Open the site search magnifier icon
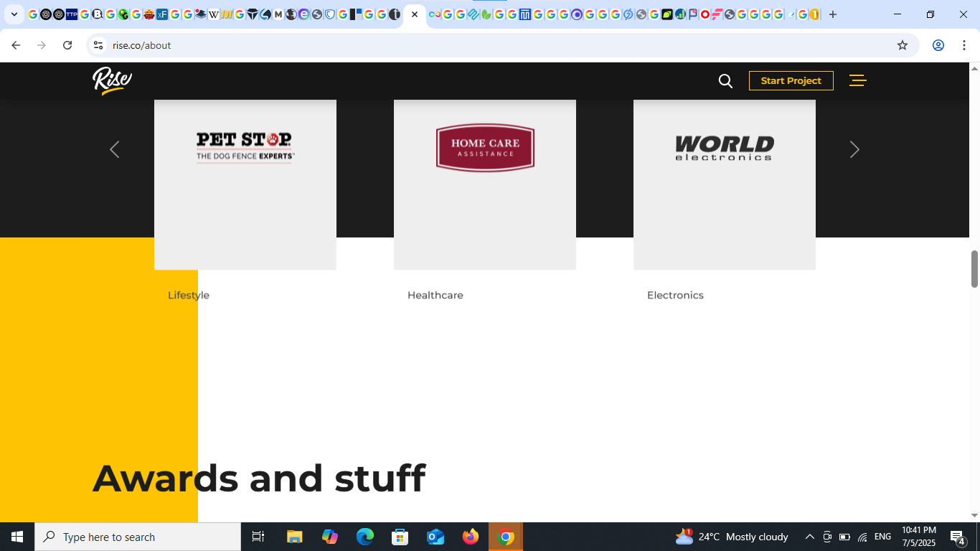 [x=725, y=81]
